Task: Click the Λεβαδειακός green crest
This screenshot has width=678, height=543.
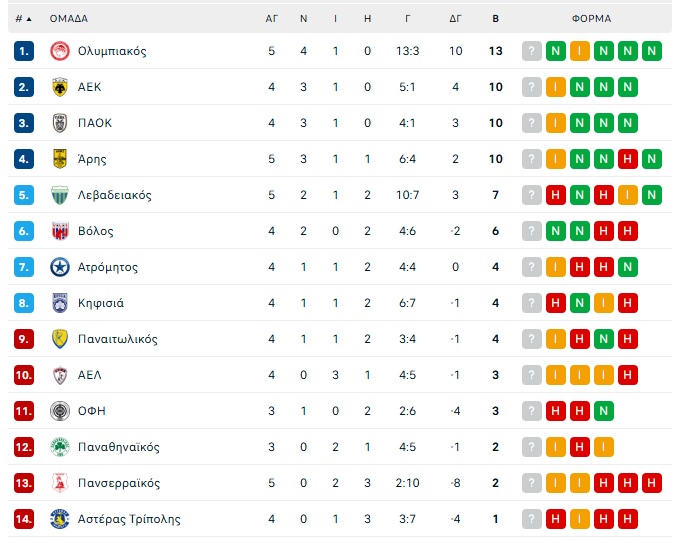Action: 60,195
